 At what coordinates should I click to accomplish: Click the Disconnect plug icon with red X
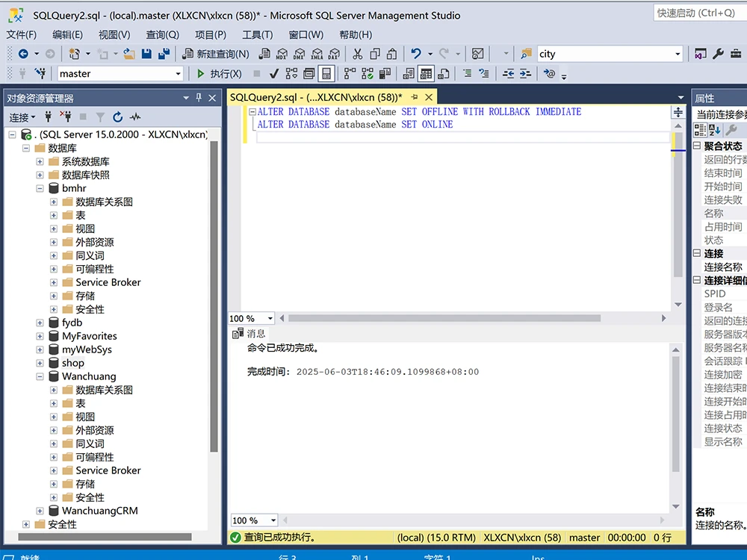click(x=66, y=116)
